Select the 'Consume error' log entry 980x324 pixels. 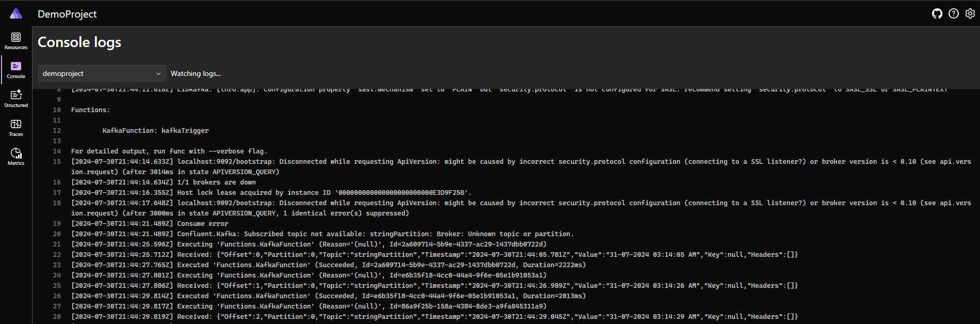click(202, 224)
